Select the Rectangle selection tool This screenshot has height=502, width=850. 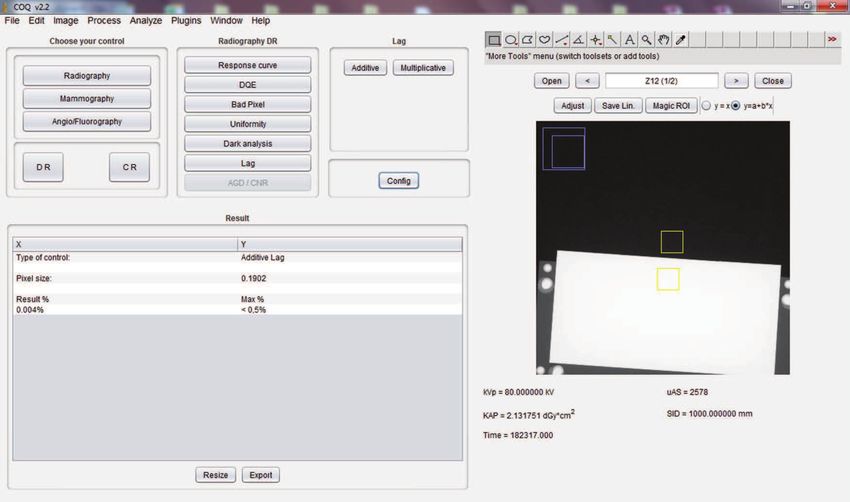[493, 40]
